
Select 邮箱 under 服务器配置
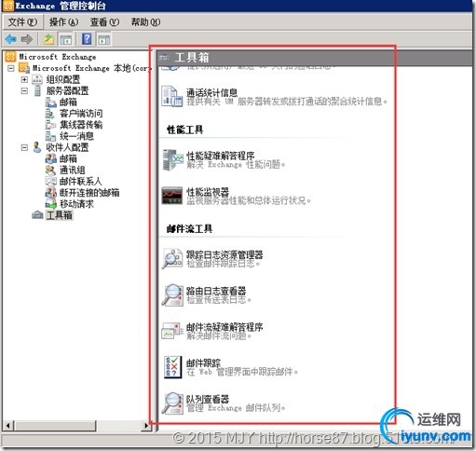coord(68,102)
